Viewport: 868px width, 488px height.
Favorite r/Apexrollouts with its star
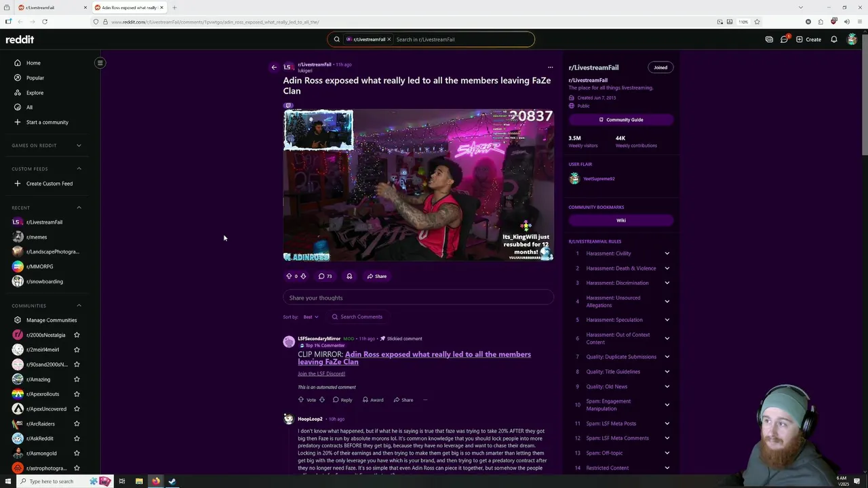point(77,394)
